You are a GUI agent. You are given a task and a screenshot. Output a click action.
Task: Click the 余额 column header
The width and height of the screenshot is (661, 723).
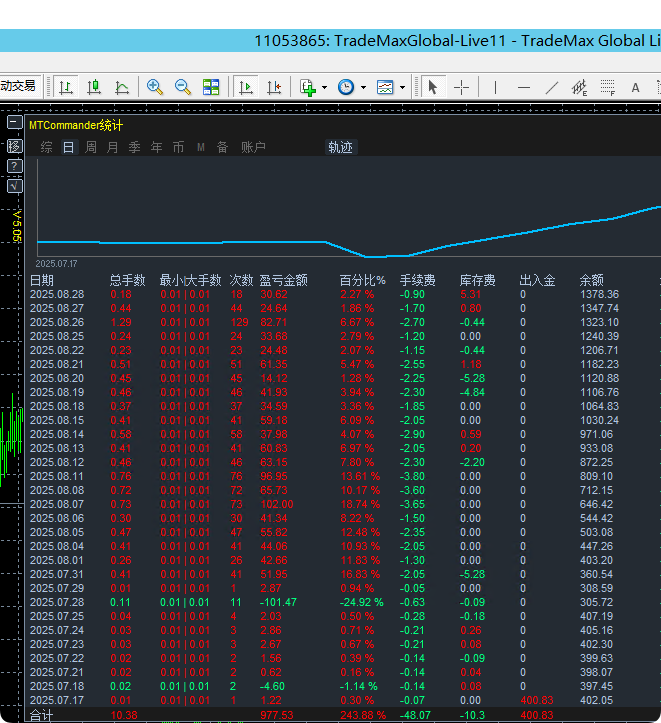click(x=591, y=280)
